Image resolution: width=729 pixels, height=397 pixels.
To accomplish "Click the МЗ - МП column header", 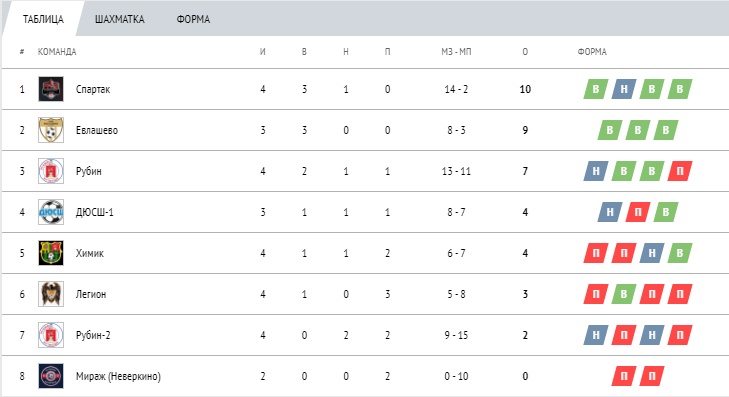I will (x=456, y=52).
